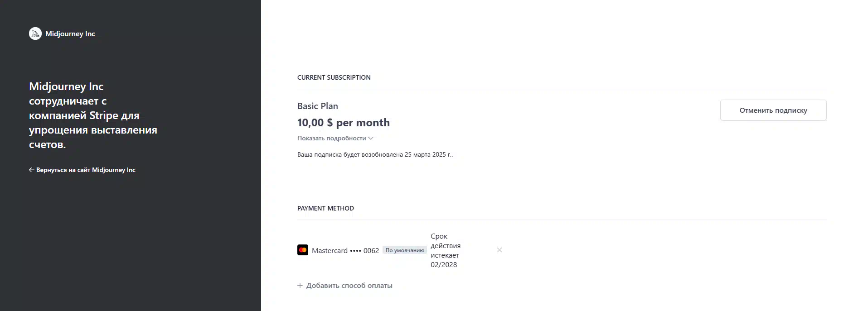Open Вернуться на сайт Midjourney Inc link
The image size is (868, 311).
[x=82, y=170]
